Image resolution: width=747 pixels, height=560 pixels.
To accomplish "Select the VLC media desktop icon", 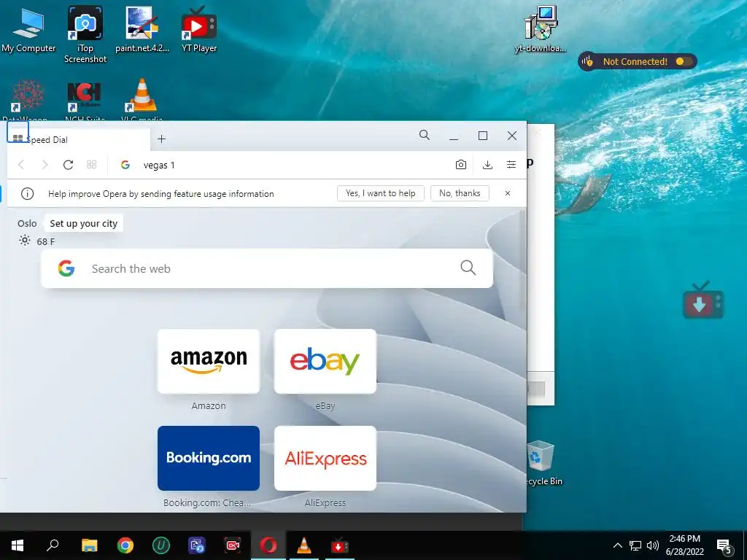I will [142, 100].
